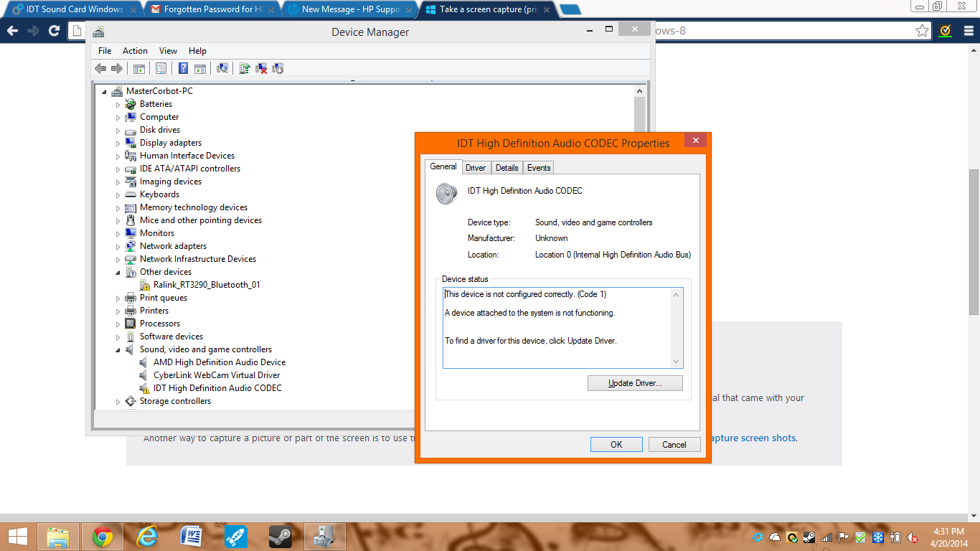Click the Device status box scroll down arrow
Viewport: 980px width, 551px height.
click(x=676, y=362)
